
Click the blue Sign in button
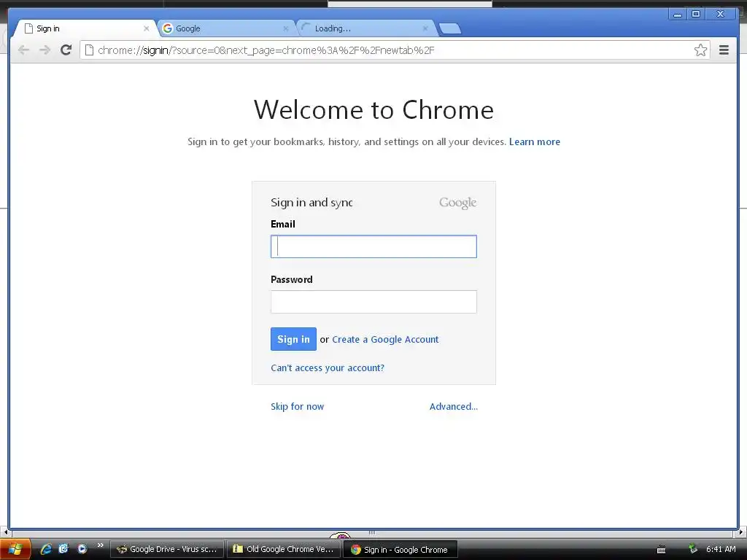(293, 339)
